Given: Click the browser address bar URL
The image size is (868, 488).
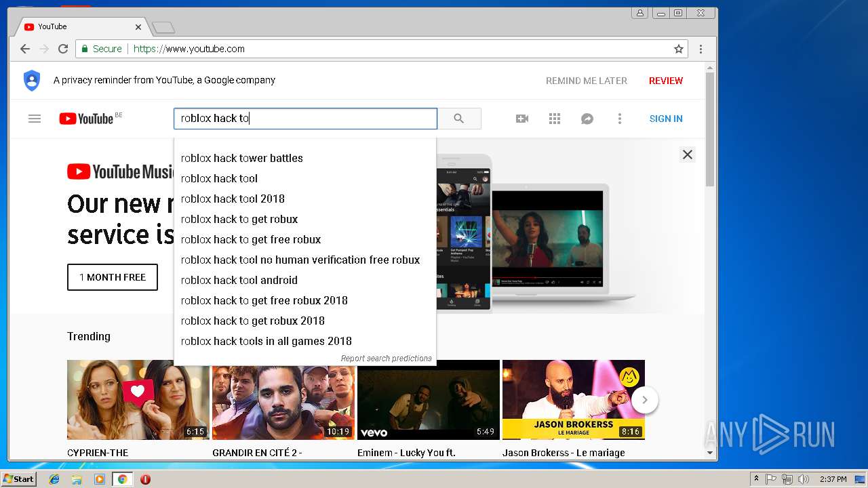Looking at the screenshot, I should (x=189, y=49).
